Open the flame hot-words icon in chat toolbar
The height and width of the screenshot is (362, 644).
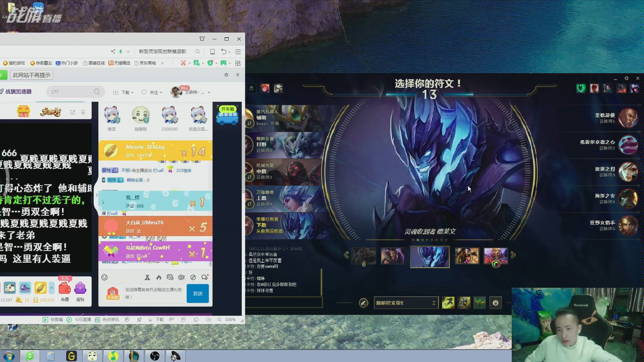click(159, 277)
